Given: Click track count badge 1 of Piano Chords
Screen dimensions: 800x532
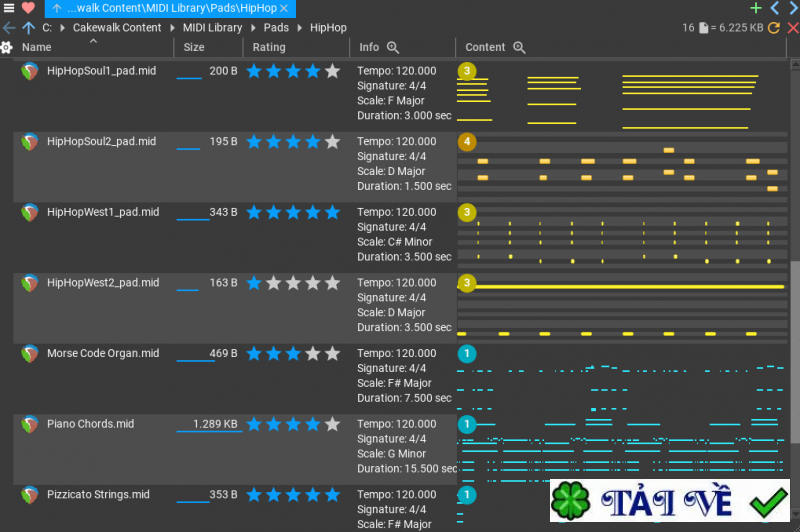Looking at the screenshot, I should 467,424.
